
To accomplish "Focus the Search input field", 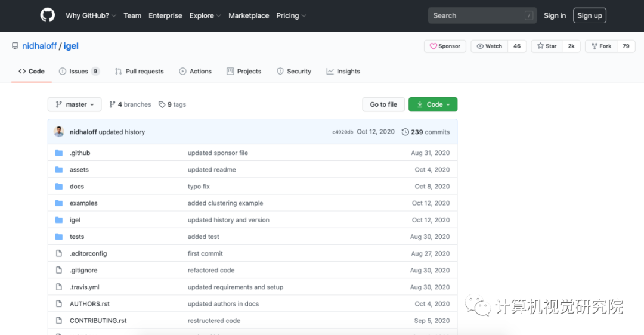I will (x=482, y=15).
